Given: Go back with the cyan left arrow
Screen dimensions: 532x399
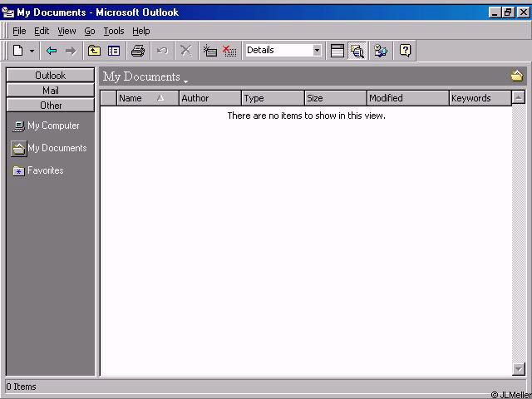Looking at the screenshot, I should [x=52, y=51].
